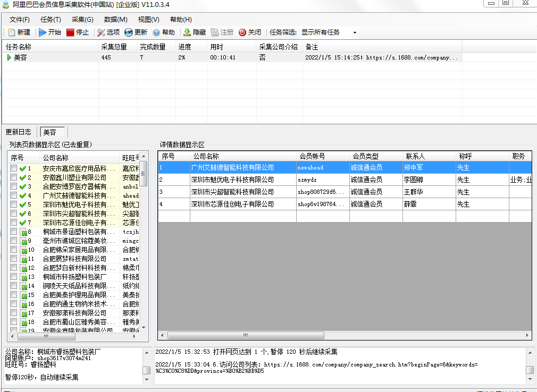Viewport: 537px width, 392px height.
Task: Click the list panel scroll-down arrow
Action: click(144, 328)
